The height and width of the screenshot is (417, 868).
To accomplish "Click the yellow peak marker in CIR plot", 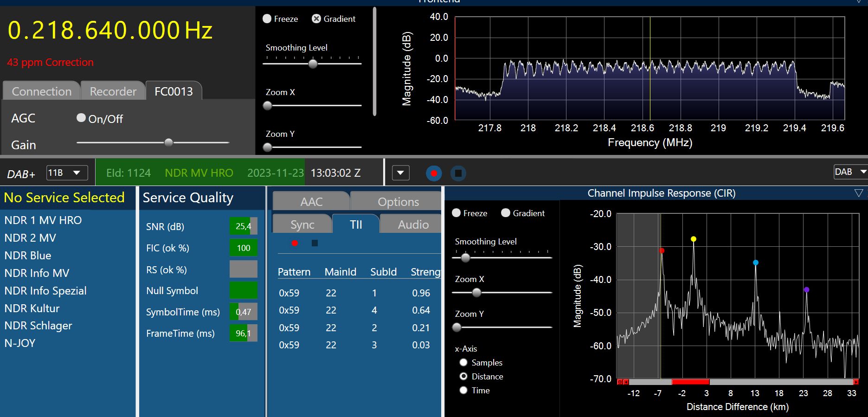I will click(693, 239).
